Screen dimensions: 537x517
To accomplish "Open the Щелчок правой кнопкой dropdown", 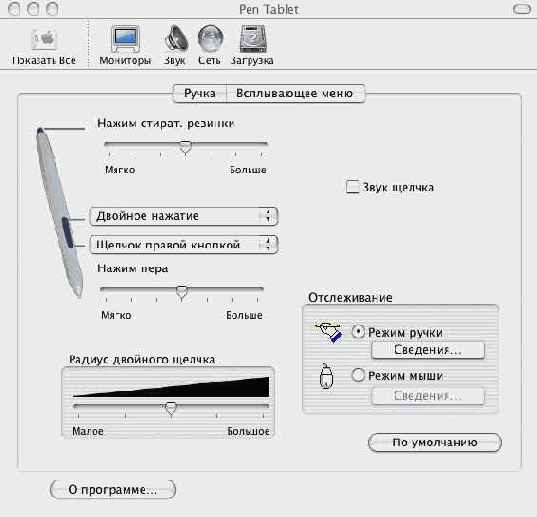I will [184, 244].
